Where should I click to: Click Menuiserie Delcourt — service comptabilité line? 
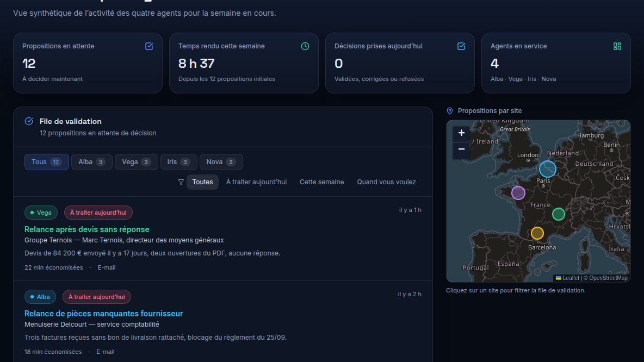coord(91,324)
